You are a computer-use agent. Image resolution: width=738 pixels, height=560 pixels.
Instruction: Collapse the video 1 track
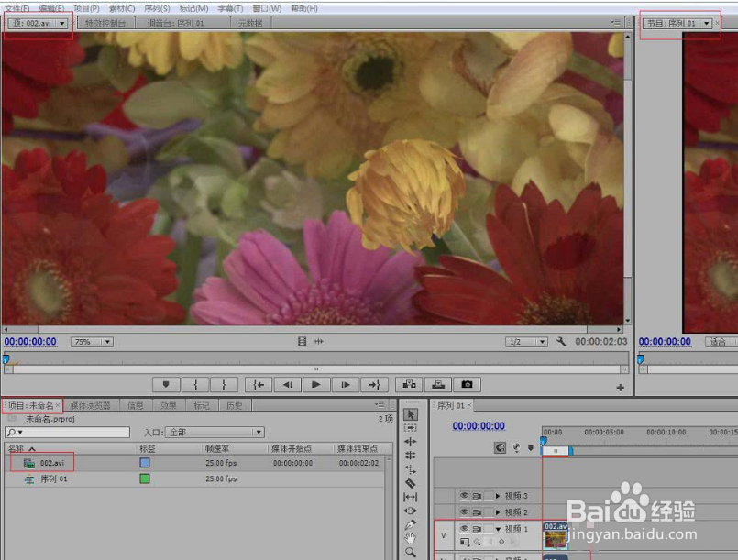(498, 529)
